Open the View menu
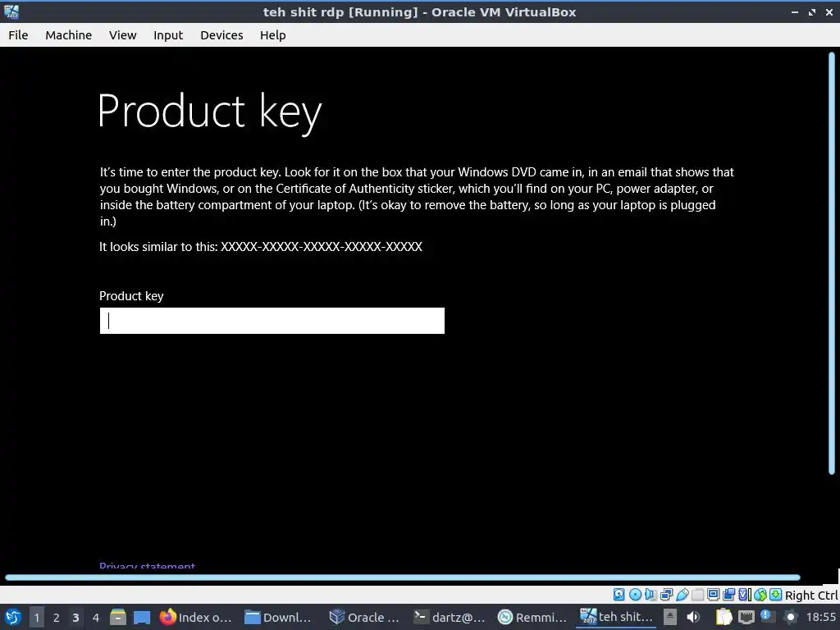The height and width of the screenshot is (630, 840). click(x=123, y=34)
